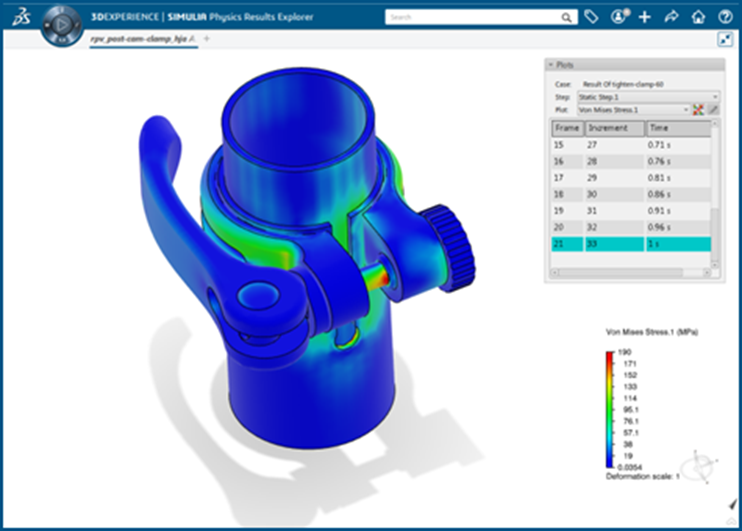This screenshot has width=742, height=531.
Task: Select frame 16 row
Action: (631, 161)
